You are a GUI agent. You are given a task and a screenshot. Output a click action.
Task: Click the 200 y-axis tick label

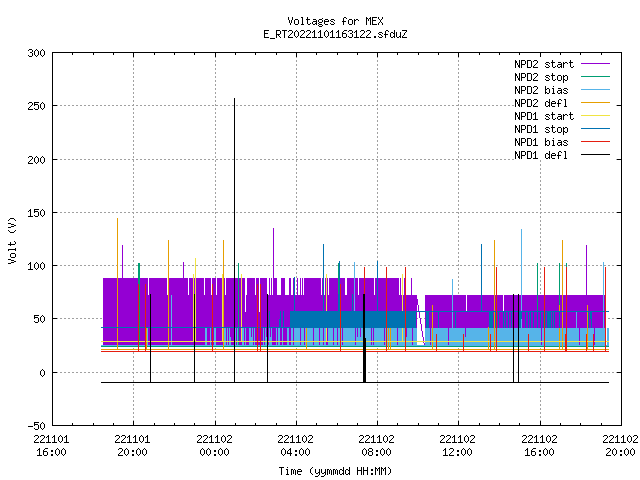pos(36,160)
